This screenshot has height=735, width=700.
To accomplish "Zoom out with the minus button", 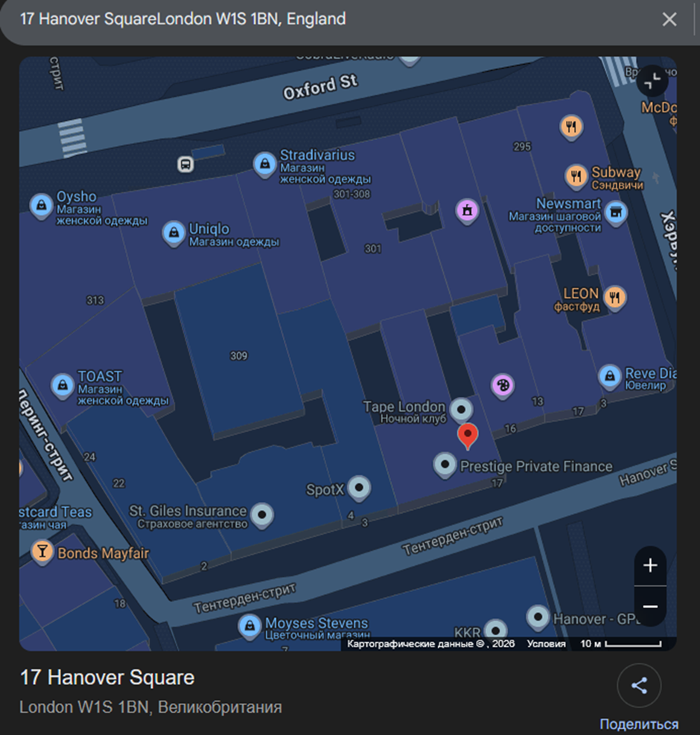I will tap(650, 607).
